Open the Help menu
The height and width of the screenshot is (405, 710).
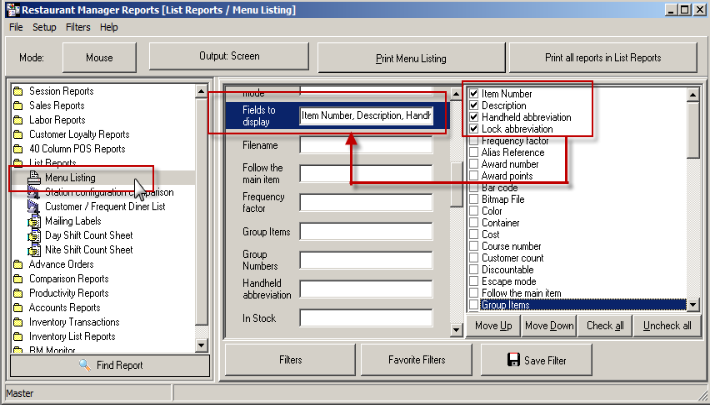(x=109, y=27)
